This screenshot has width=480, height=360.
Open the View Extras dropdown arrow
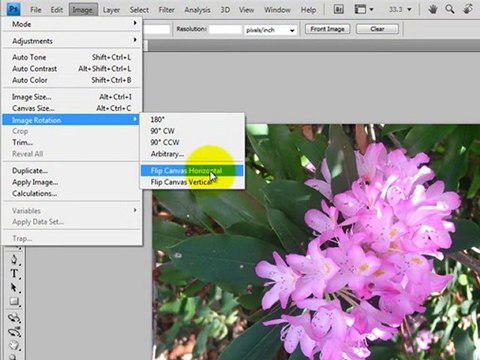371,9
